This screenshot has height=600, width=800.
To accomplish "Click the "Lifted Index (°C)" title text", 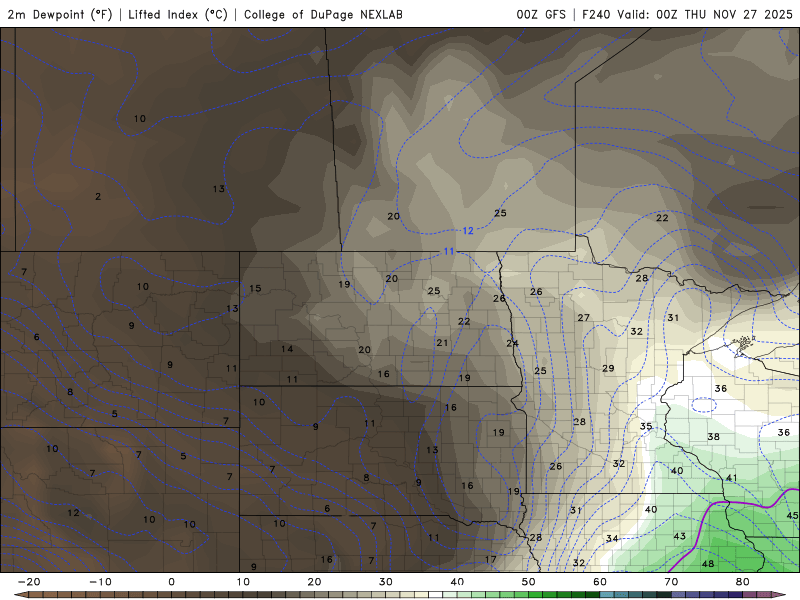I will [x=178, y=14].
